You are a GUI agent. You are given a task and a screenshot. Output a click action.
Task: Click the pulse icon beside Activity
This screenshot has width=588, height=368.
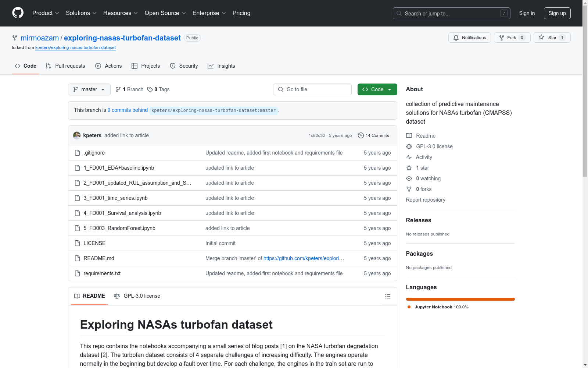click(409, 157)
